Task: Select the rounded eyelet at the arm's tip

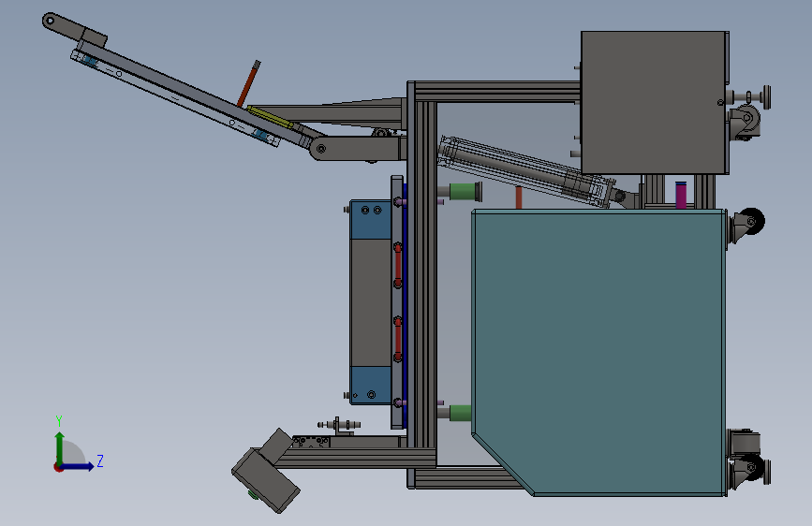Action: click(x=50, y=22)
